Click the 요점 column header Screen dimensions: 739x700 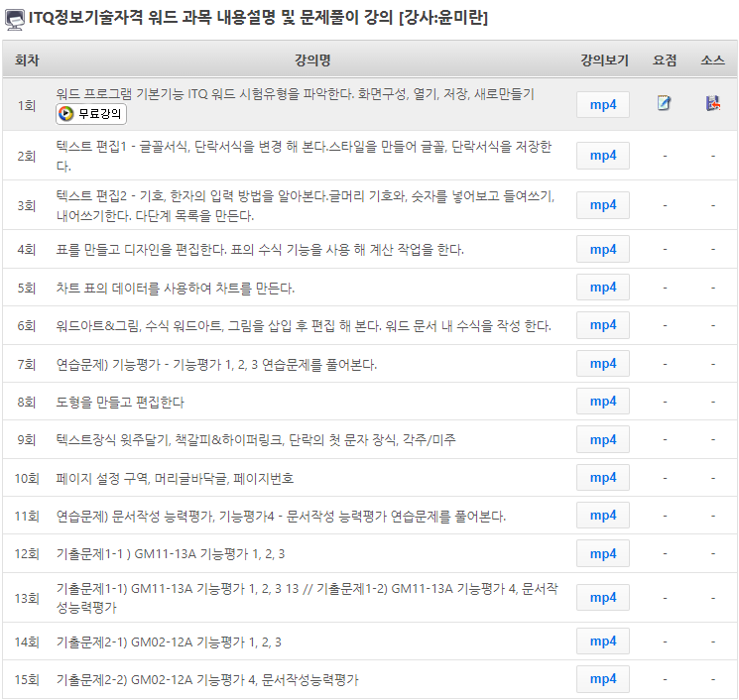click(x=665, y=60)
